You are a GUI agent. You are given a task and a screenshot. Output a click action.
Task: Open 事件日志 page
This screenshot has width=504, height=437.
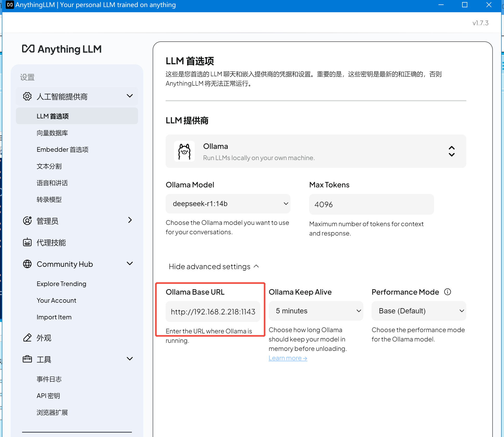pyautogui.click(x=49, y=379)
